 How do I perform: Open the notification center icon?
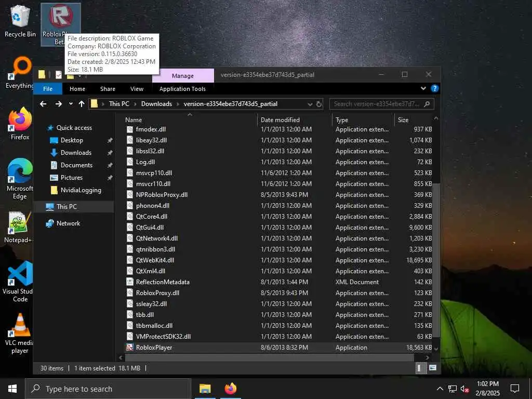515,389
